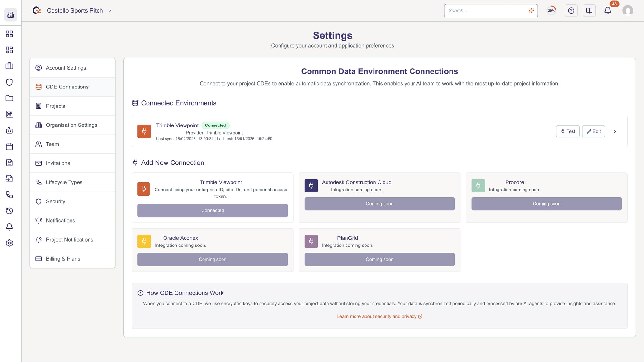Click the Test button for Trimble Viewpoint
This screenshot has width=644, height=362.
568,131
